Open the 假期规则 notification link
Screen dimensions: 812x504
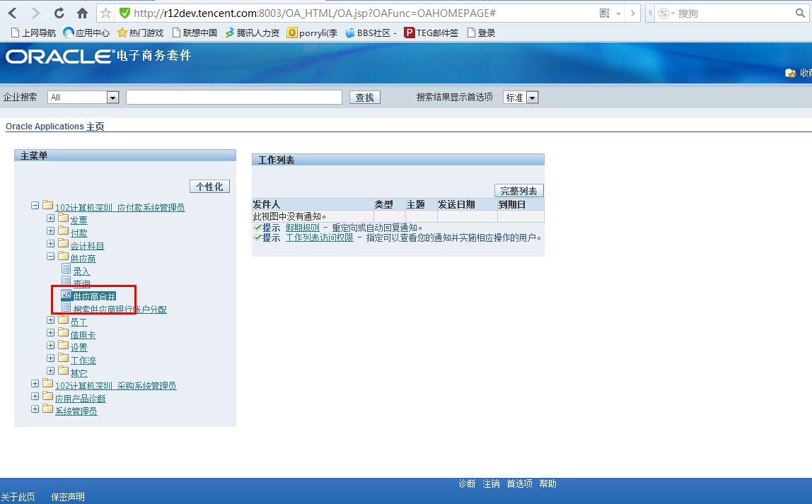coord(303,227)
